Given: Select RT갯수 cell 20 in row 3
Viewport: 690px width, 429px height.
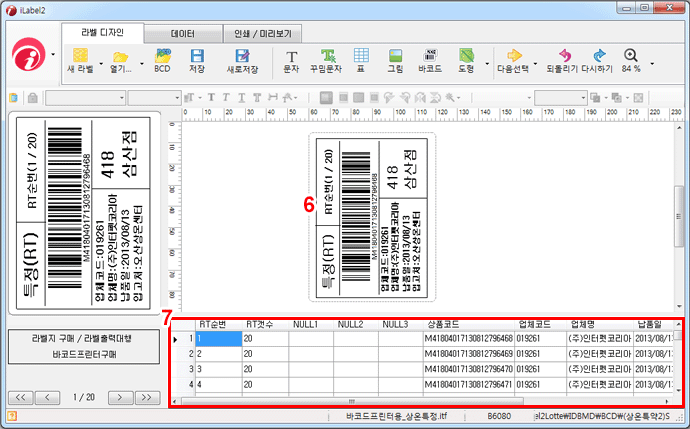Looking at the screenshot, I should (x=265, y=369).
